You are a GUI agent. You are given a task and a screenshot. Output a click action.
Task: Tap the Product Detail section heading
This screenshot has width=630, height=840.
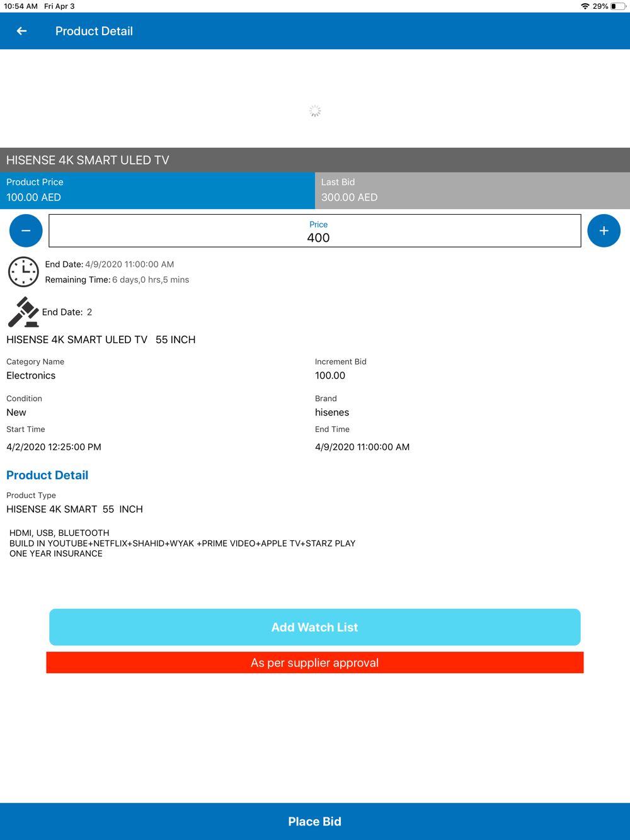(x=47, y=475)
